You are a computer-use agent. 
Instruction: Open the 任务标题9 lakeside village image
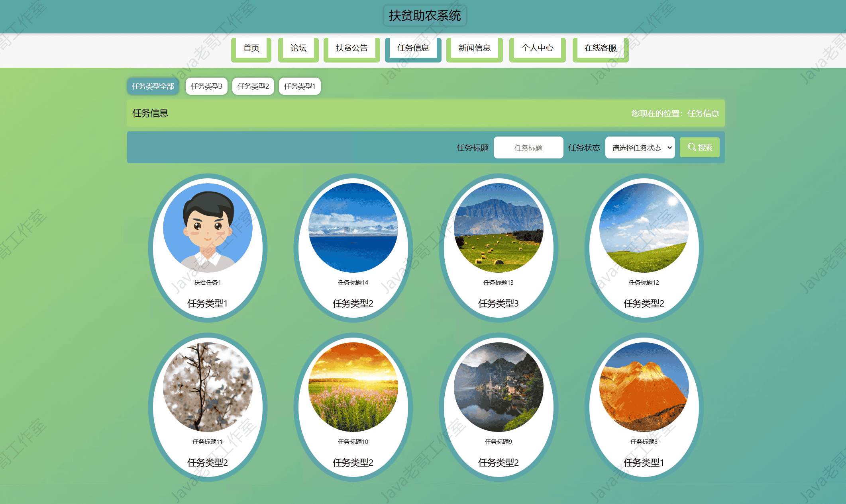coord(499,387)
